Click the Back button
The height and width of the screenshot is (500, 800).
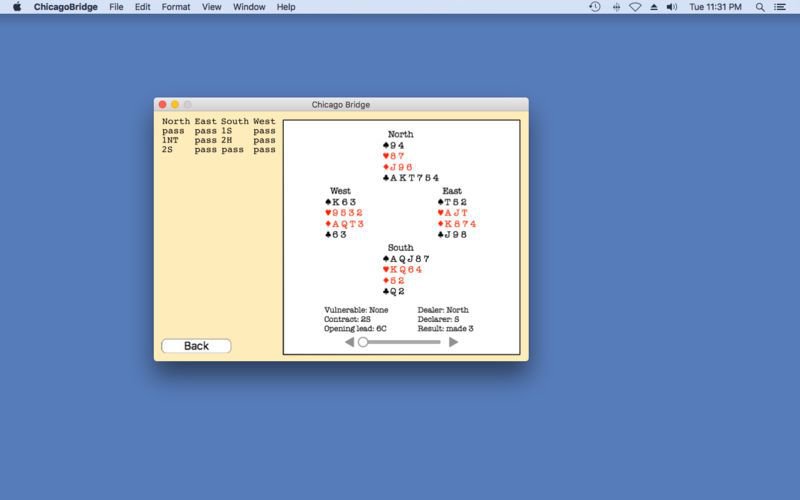(196, 346)
